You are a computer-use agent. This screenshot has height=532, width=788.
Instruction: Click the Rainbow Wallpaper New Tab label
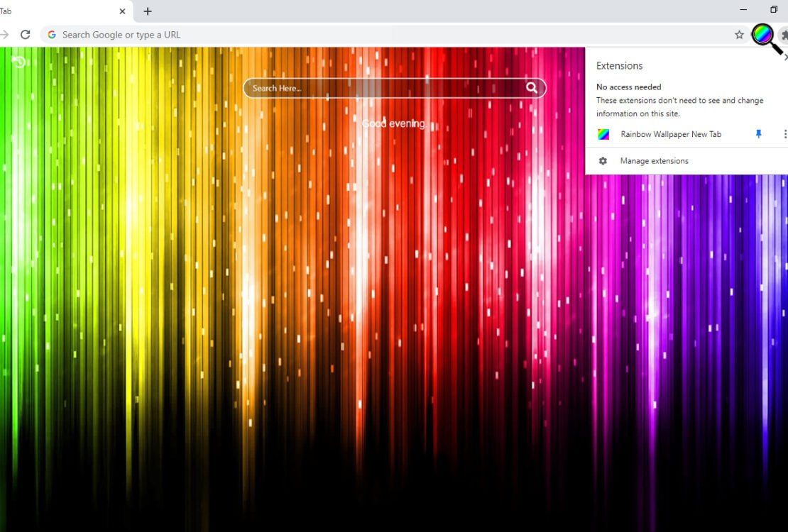click(670, 134)
